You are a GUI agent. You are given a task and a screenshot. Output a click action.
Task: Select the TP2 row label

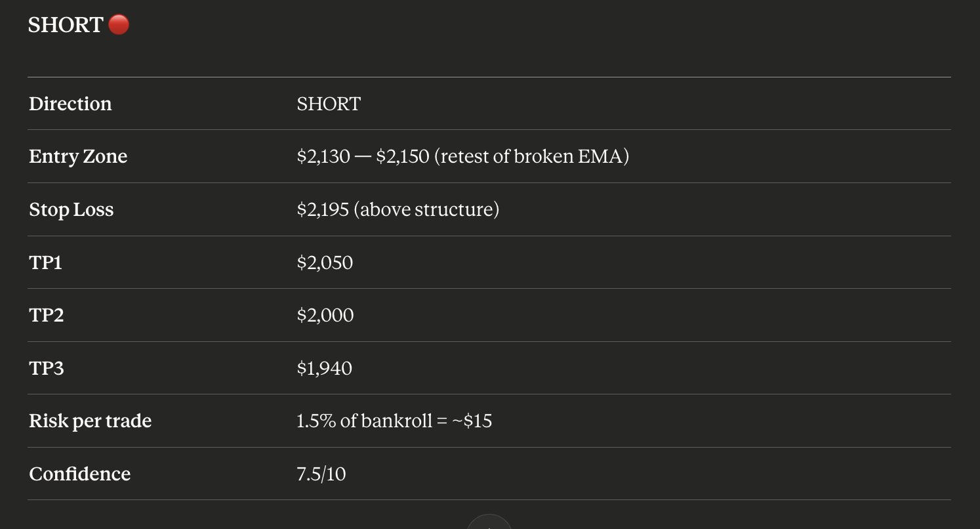46,315
